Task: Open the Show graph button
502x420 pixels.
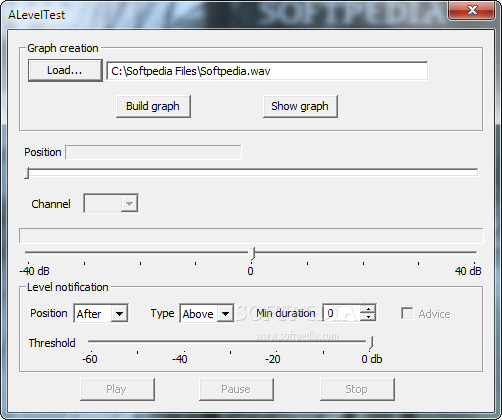Action: [x=300, y=106]
